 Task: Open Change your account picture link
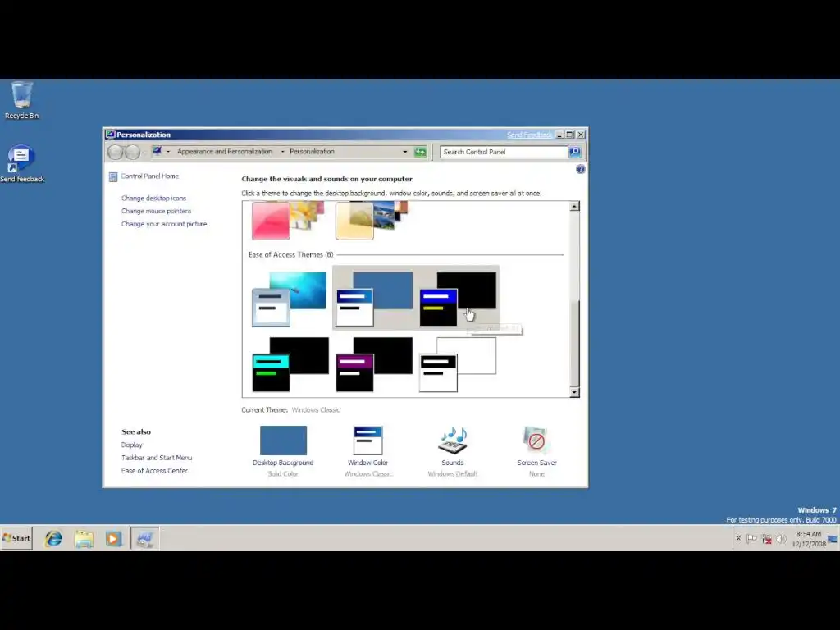tap(164, 224)
